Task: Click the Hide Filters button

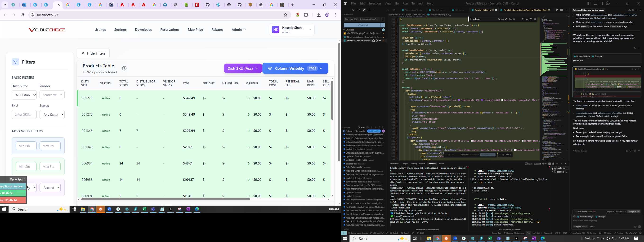Action: [93, 53]
